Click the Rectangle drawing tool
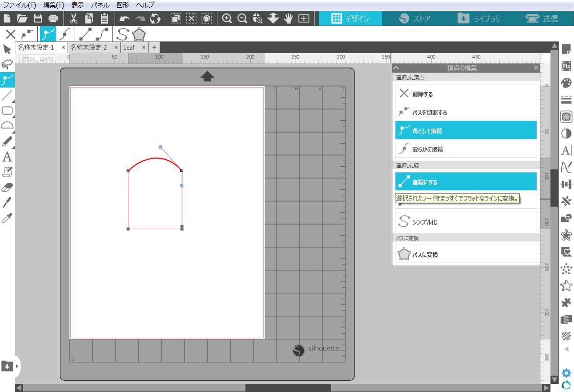This screenshot has height=392, width=574. click(7, 111)
